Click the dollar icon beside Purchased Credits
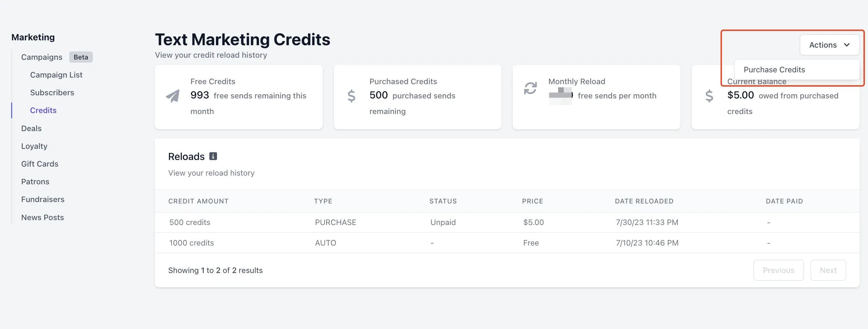The image size is (868, 329). pyautogui.click(x=352, y=96)
